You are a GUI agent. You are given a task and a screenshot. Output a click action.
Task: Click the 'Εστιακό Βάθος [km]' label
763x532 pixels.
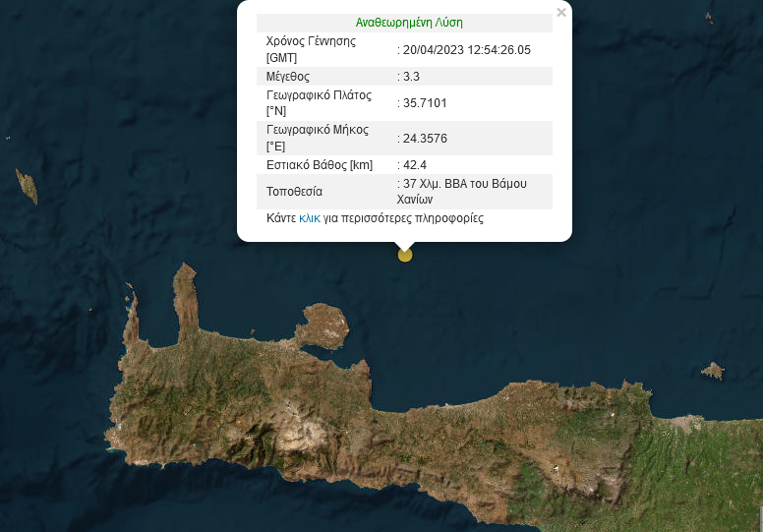click(320, 165)
